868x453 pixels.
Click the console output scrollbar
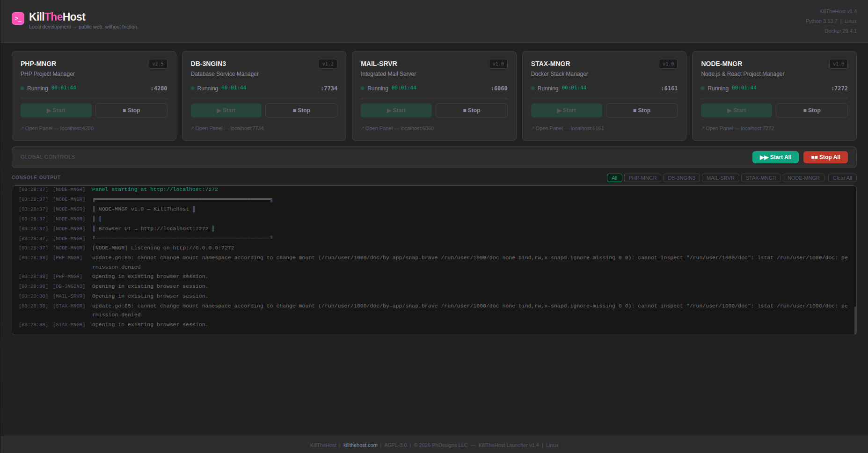click(855, 320)
